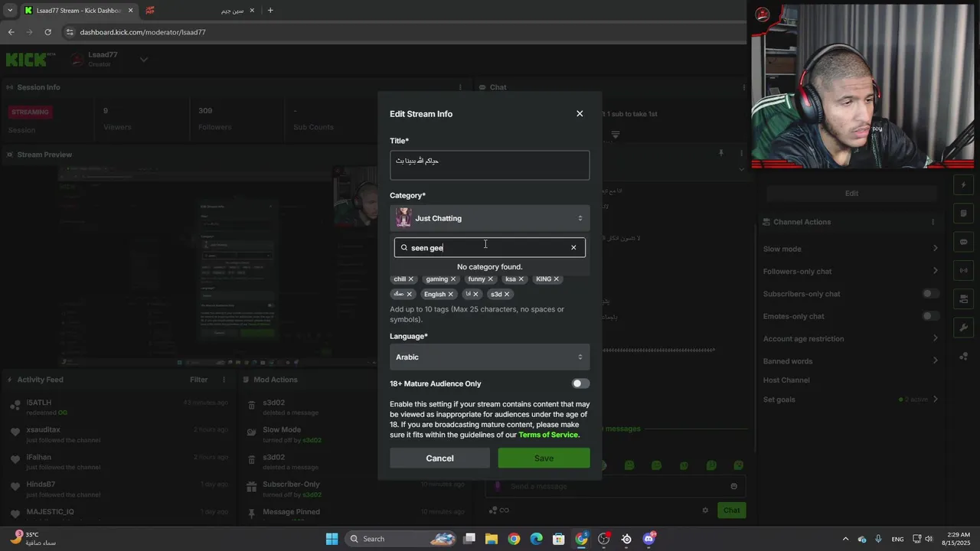The height and width of the screenshot is (551, 980).
Task: Click the Cancel button
Action: coord(439,458)
